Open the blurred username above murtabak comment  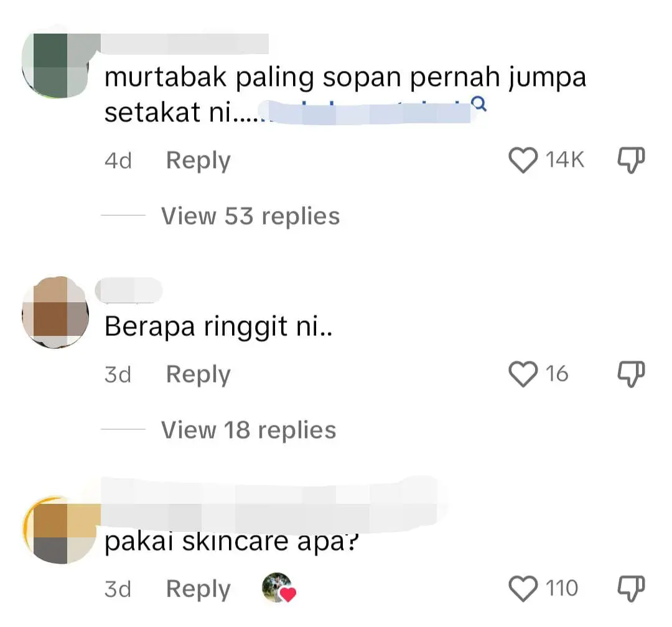pyautogui.click(x=184, y=44)
